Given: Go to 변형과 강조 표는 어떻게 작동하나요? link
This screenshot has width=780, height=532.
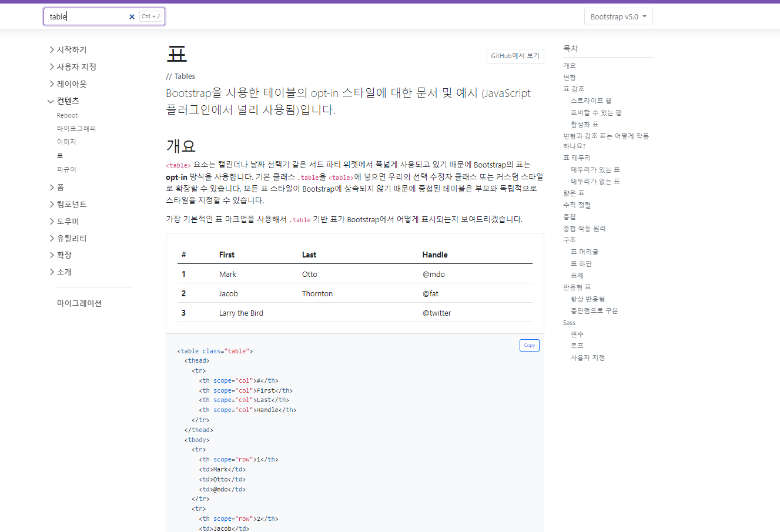Looking at the screenshot, I should [606, 141].
